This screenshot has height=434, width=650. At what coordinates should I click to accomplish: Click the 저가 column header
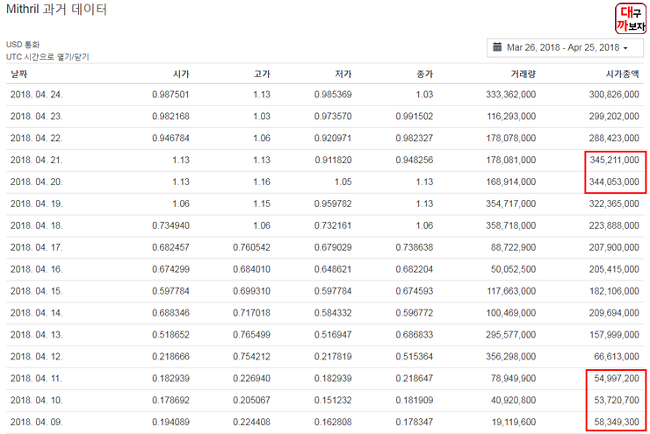coord(343,74)
